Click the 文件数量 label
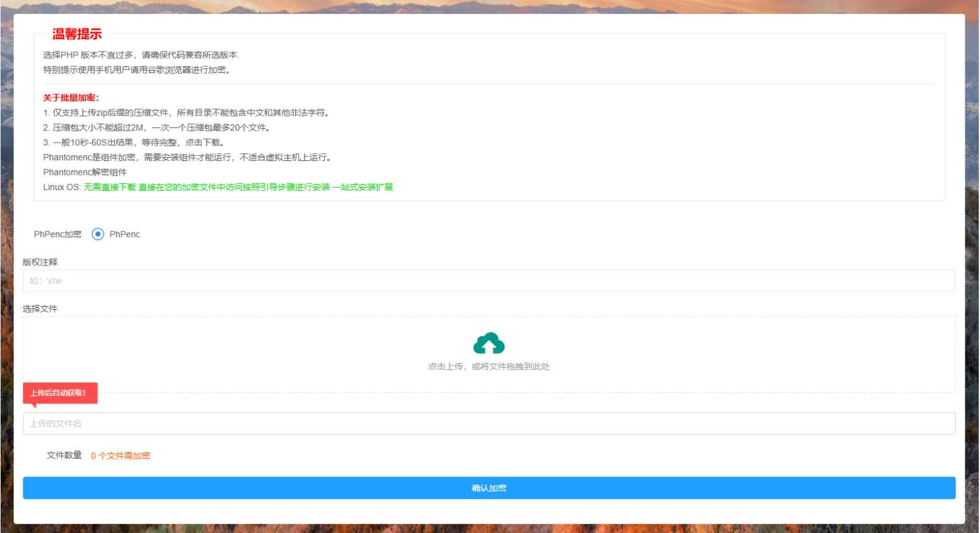This screenshot has height=533, width=980. pyautogui.click(x=64, y=455)
